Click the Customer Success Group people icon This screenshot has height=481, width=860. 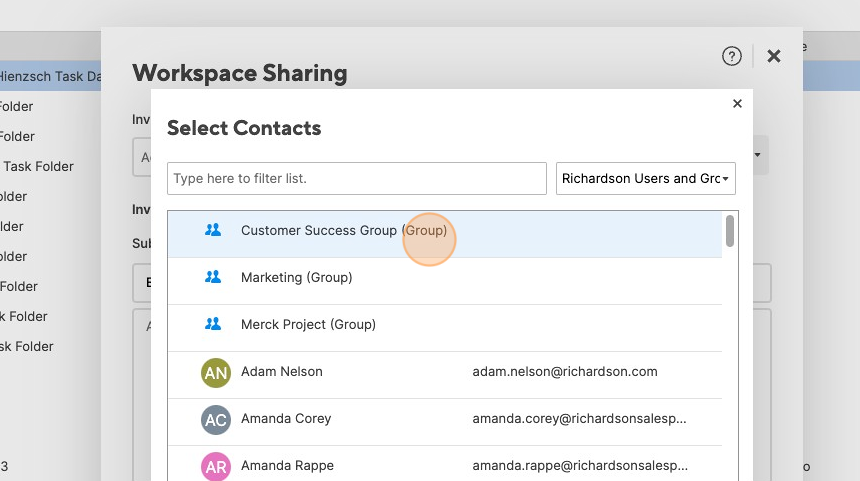click(x=212, y=230)
